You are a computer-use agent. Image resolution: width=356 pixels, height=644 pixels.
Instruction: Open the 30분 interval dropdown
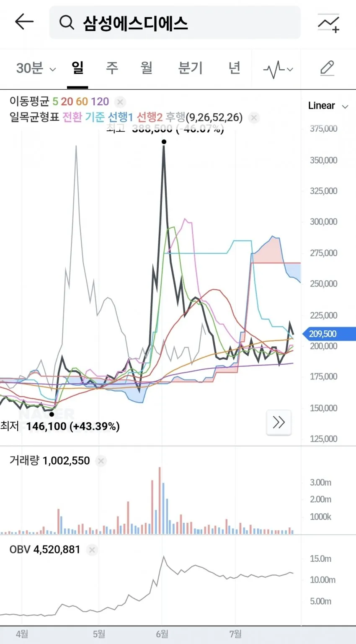click(x=36, y=68)
